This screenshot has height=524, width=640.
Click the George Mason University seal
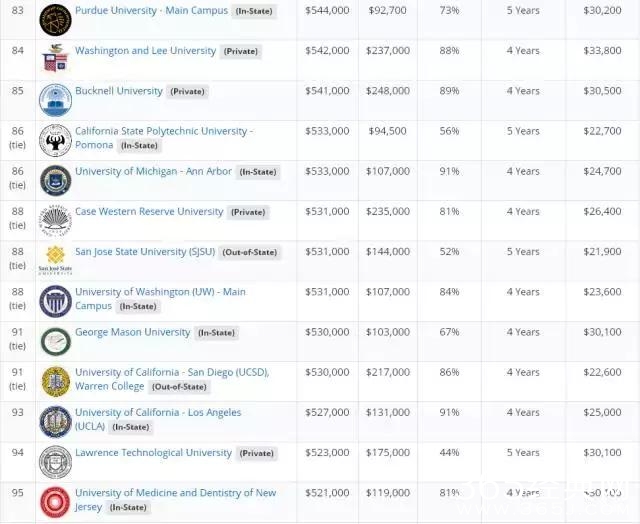pyautogui.click(x=55, y=341)
